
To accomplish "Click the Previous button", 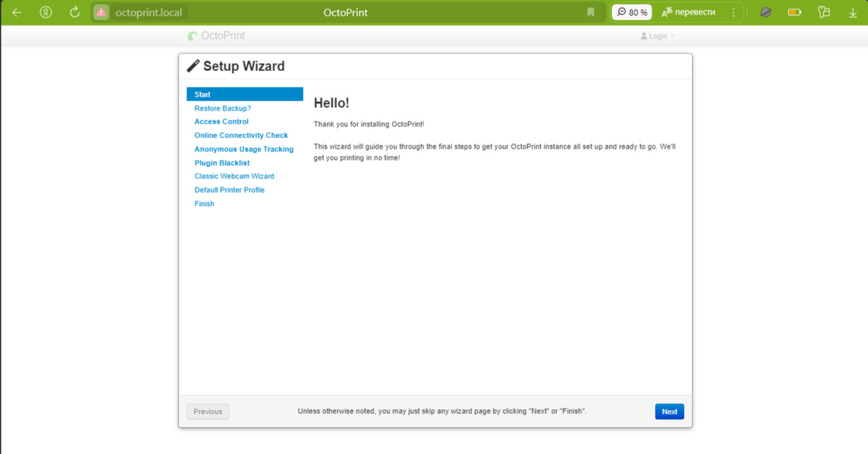I will [x=208, y=411].
